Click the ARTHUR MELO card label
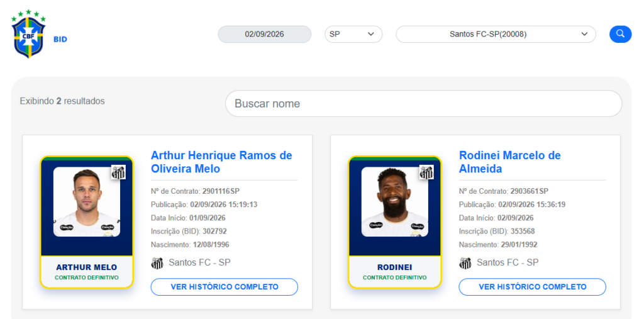This screenshot has width=644, height=319. [87, 267]
